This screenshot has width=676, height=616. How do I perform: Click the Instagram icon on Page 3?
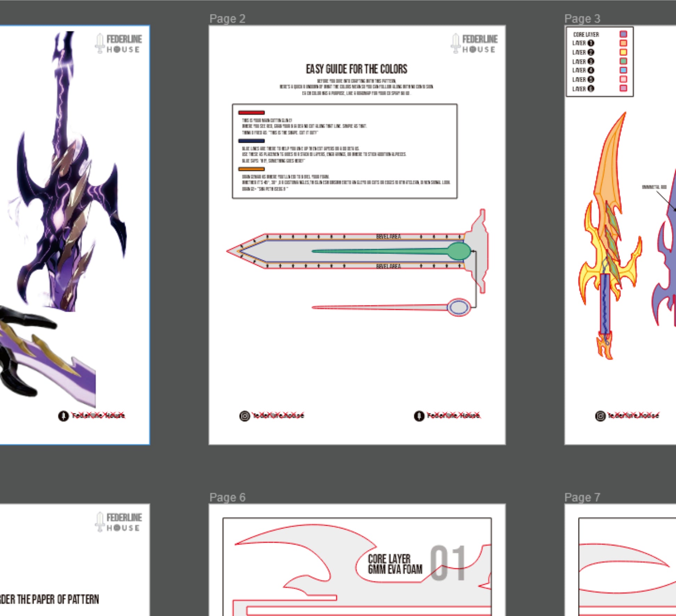tap(600, 416)
